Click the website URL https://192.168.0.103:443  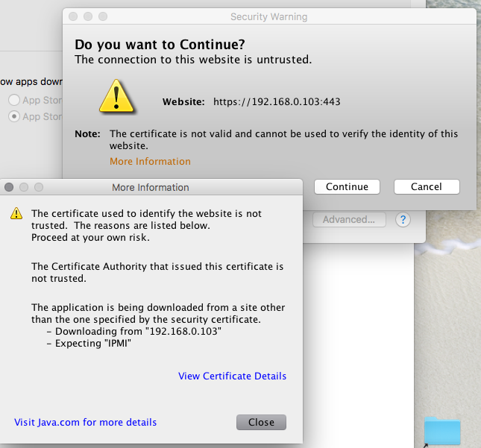pyautogui.click(x=277, y=102)
